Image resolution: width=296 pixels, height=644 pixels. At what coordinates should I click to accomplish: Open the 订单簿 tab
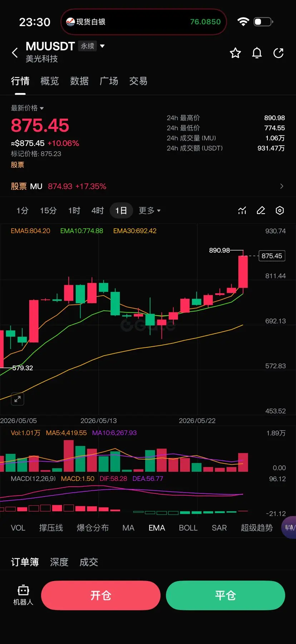click(25, 562)
